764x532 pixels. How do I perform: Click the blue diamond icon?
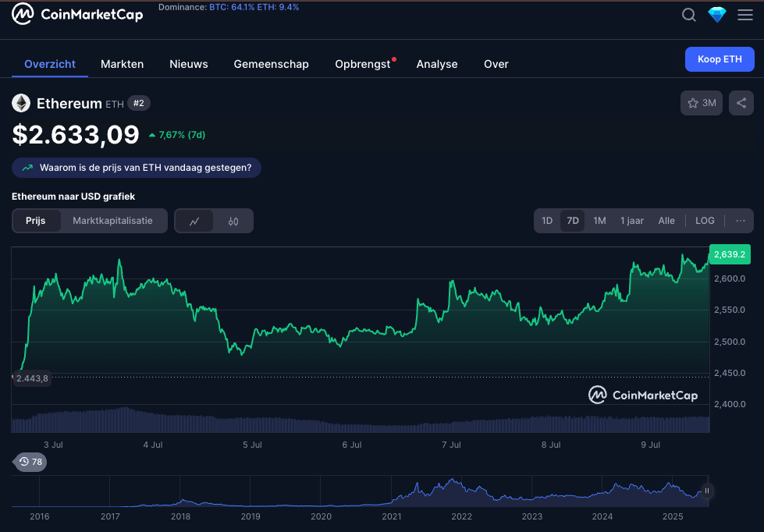(716, 15)
